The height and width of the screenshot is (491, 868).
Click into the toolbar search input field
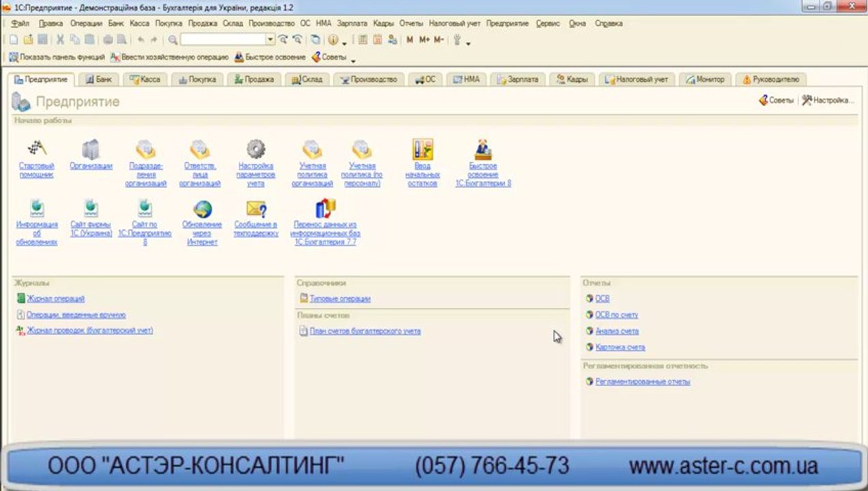click(223, 40)
